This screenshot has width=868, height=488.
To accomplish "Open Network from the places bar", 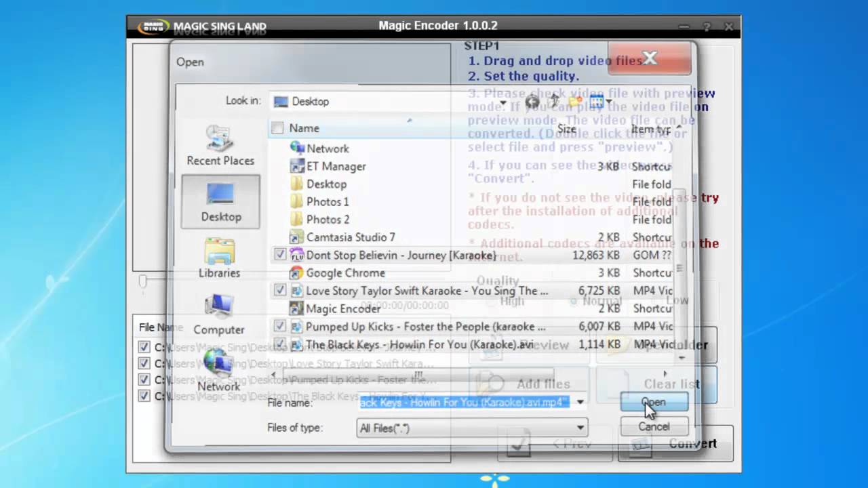I will click(218, 369).
